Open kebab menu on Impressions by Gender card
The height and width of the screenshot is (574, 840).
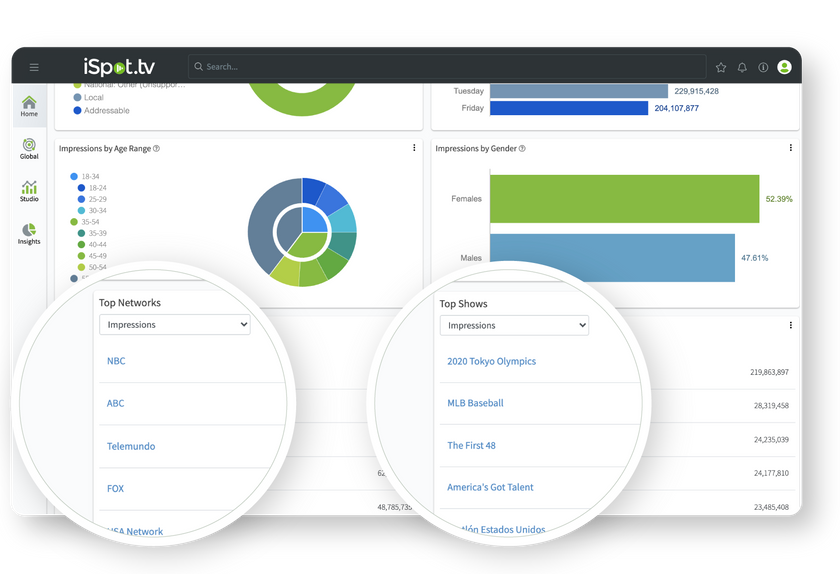[x=790, y=148]
